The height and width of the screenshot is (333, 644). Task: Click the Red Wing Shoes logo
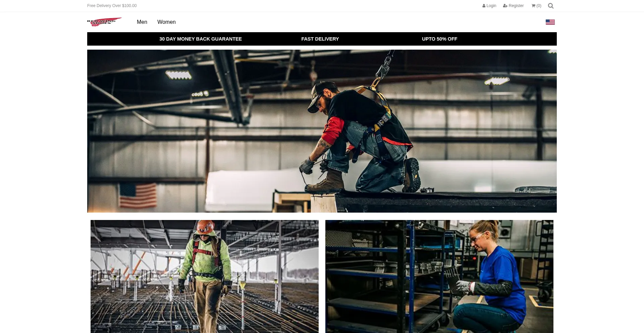coord(104,22)
